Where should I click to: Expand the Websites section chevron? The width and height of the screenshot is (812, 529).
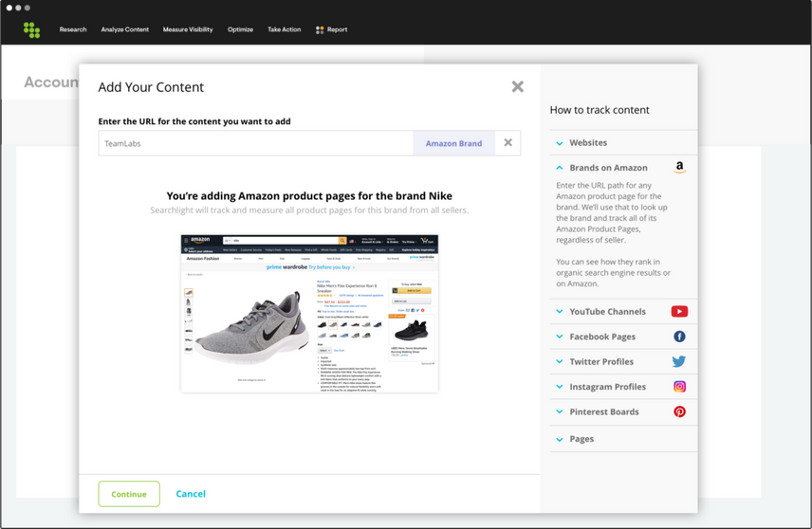point(560,143)
